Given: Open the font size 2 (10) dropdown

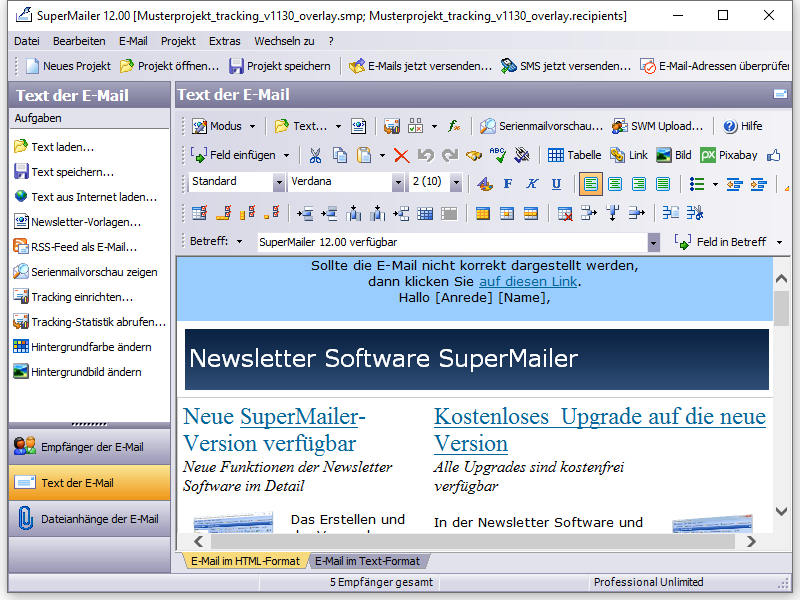Looking at the screenshot, I should [456, 182].
